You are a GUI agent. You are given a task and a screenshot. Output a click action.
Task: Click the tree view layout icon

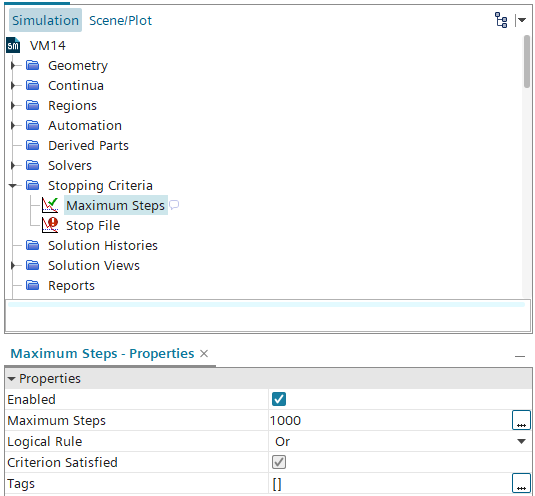click(x=501, y=20)
